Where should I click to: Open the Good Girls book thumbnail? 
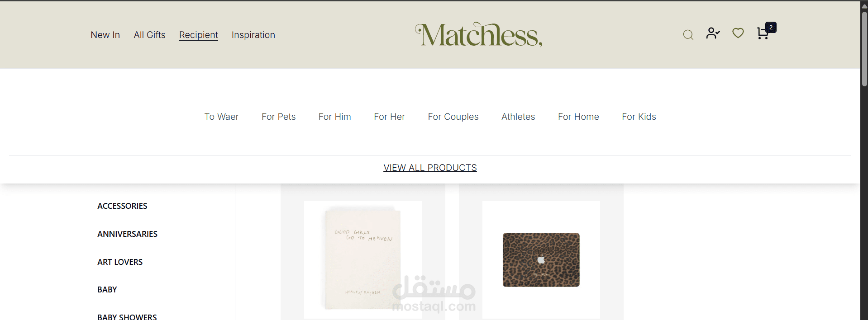(363, 260)
